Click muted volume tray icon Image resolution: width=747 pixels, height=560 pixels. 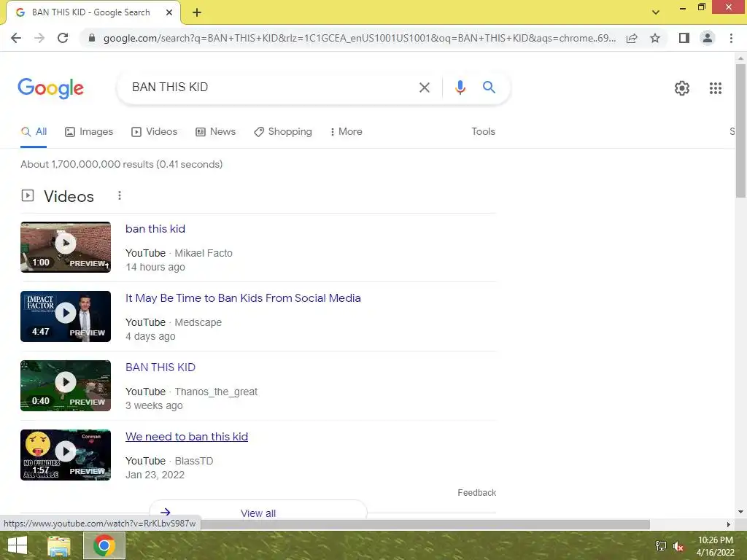678,546
